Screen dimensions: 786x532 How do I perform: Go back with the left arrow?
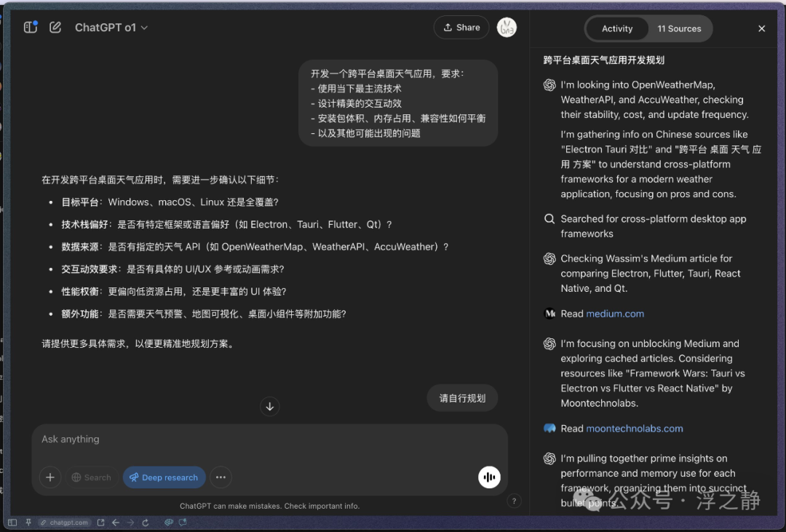pyautogui.click(x=116, y=523)
